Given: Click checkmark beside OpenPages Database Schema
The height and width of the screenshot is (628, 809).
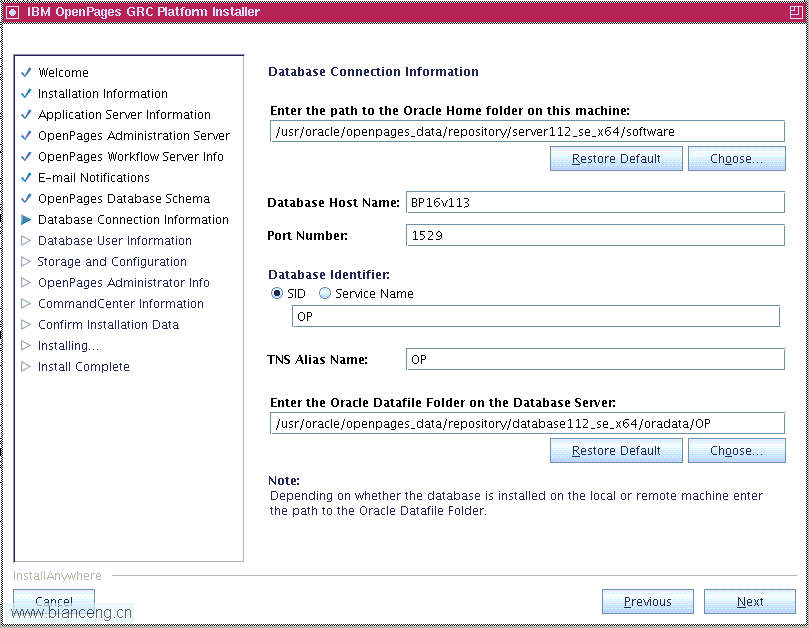Looking at the screenshot, I should (x=26, y=198).
